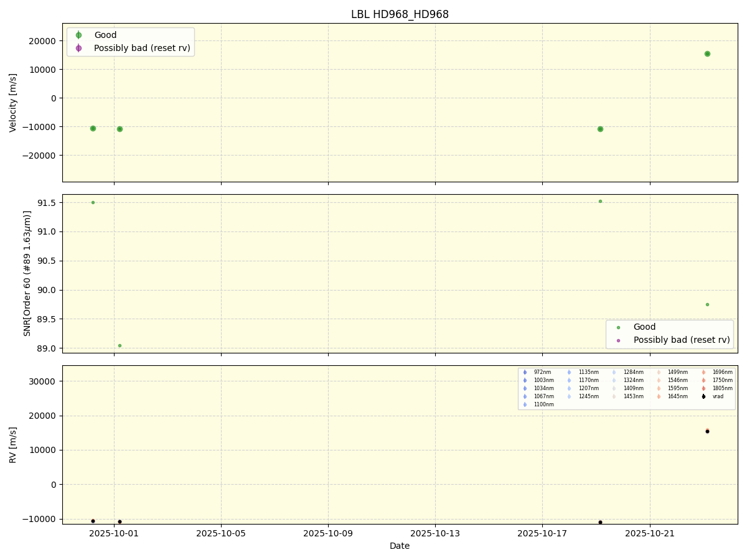Click the 1453nm legend marker

click(614, 396)
